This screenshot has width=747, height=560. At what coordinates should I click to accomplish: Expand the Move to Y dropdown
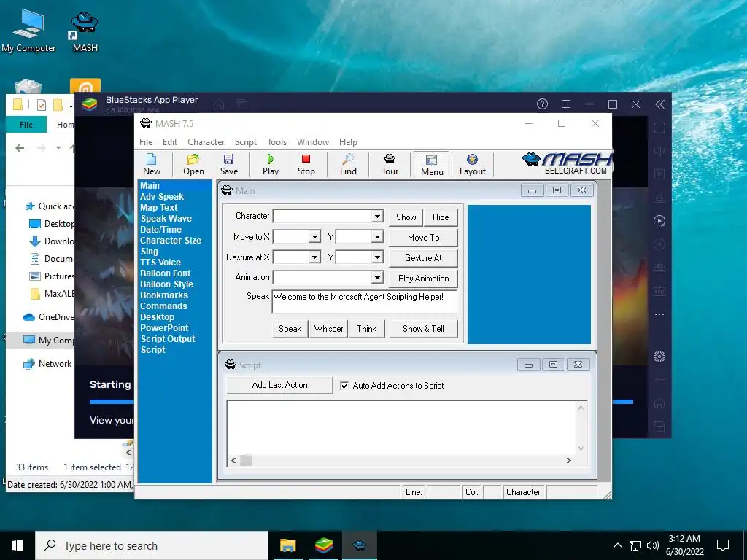tap(377, 237)
